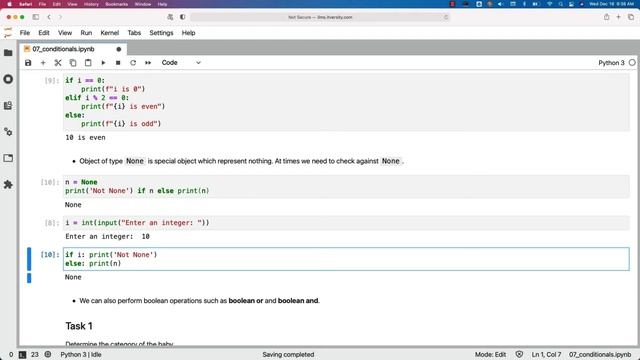The width and height of the screenshot is (640, 360).
Task: Cut the selected cell with the scissors icon
Action: point(58,63)
